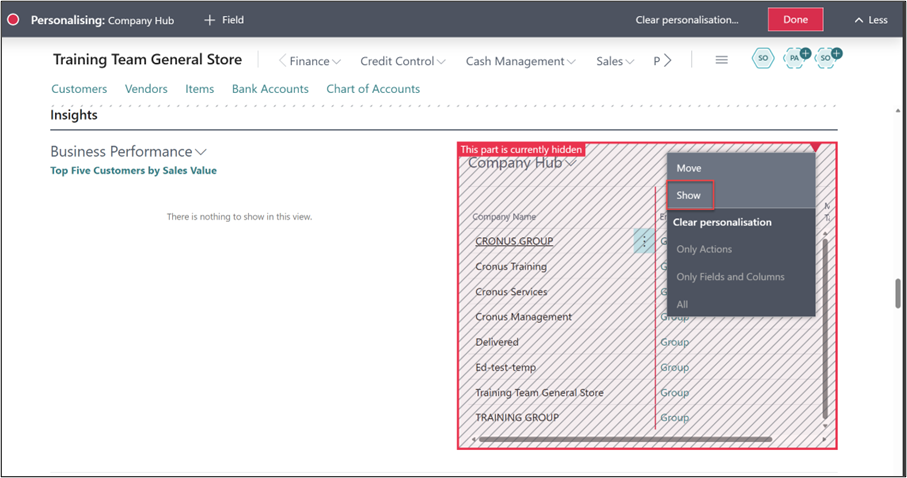Expand the Cash Management dropdown
This screenshot has width=907, height=478.
tap(520, 61)
